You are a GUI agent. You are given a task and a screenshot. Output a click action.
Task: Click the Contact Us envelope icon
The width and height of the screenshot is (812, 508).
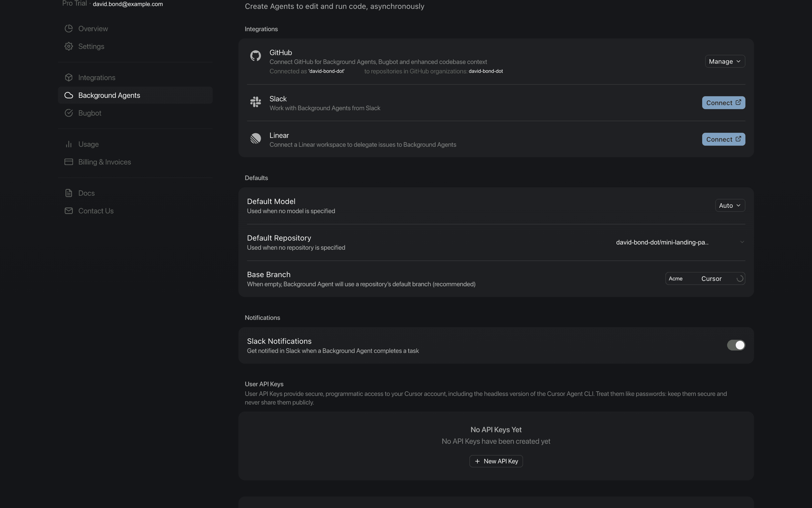(x=69, y=211)
